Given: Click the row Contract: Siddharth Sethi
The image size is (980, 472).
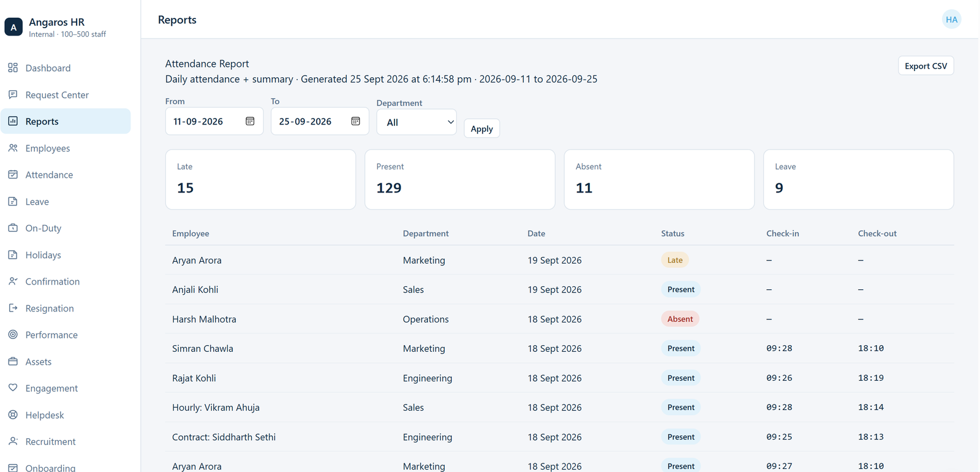Looking at the screenshot, I should coord(559,437).
